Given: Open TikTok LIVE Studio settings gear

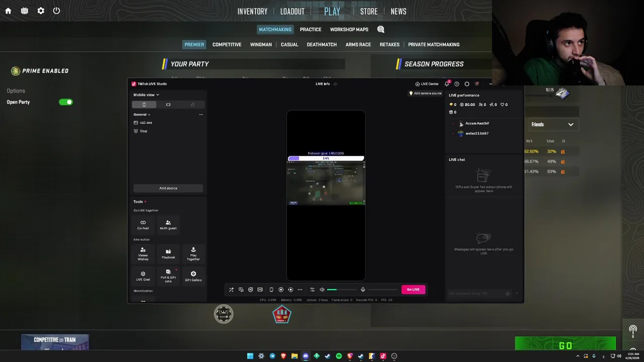Looking at the screenshot, I should pos(467,84).
